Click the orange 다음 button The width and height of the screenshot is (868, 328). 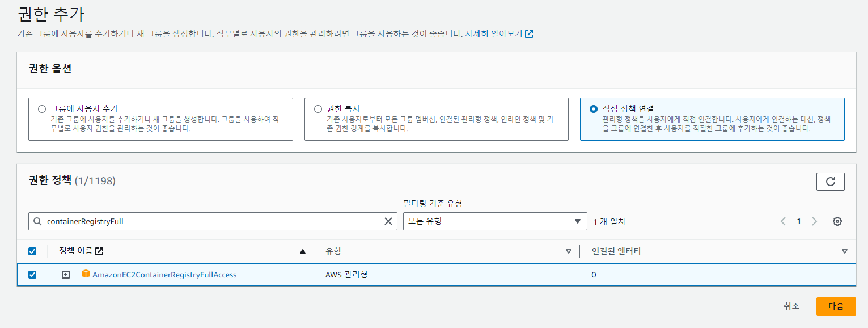(x=836, y=306)
